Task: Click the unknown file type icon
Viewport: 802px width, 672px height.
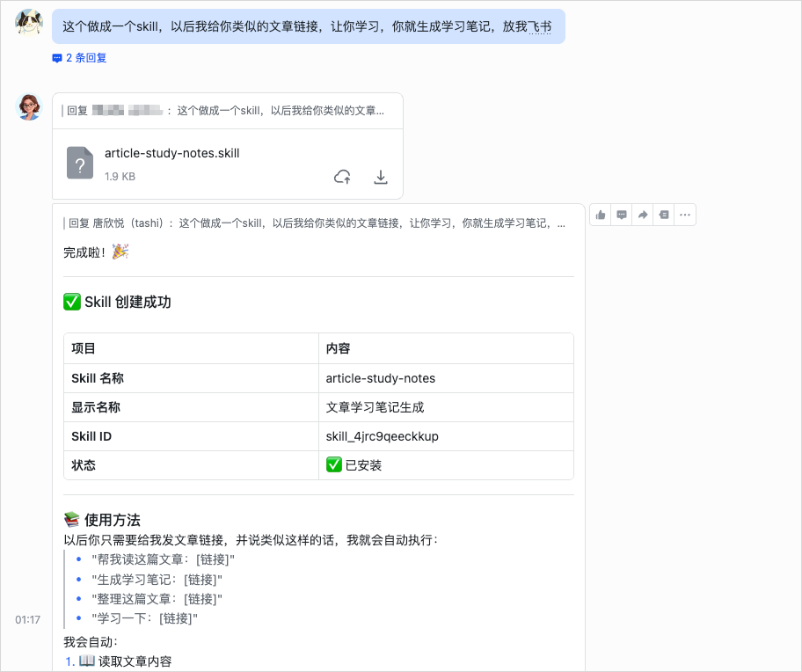Action: 80,164
